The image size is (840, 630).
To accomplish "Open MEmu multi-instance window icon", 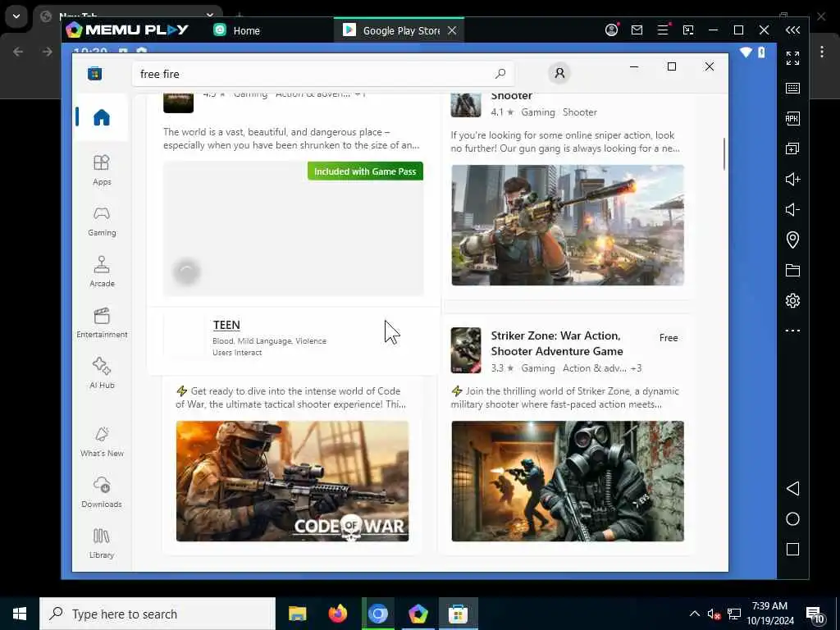I will point(792,148).
